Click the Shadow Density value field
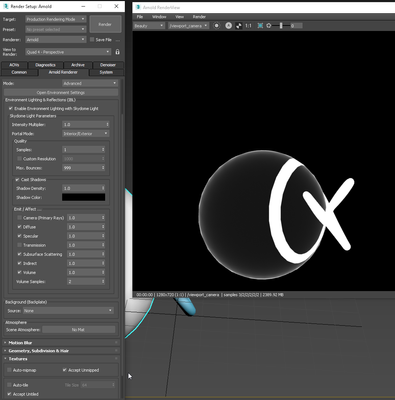This screenshot has width=395, height=400. 81,188
